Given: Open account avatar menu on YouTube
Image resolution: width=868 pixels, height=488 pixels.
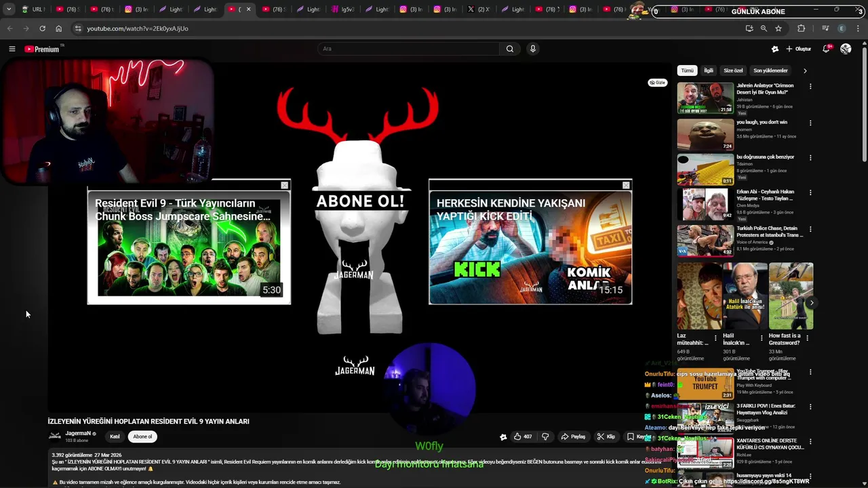Looking at the screenshot, I should click(846, 49).
